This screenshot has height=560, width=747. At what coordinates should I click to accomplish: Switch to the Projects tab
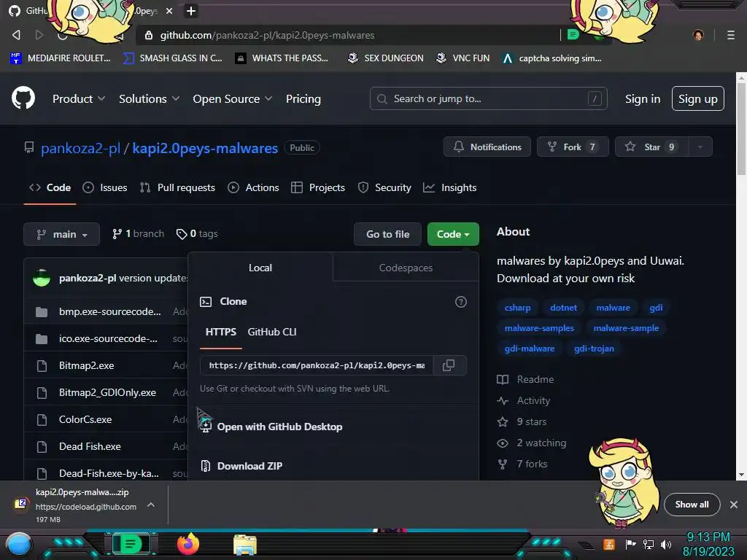tap(318, 187)
